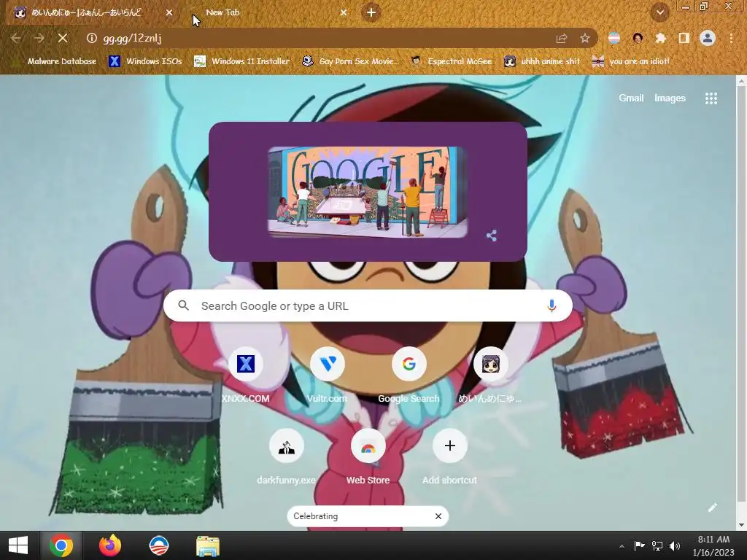Open the Espectral McGee bookmark
Image resolution: width=747 pixels, height=560 pixels.
(451, 61)
